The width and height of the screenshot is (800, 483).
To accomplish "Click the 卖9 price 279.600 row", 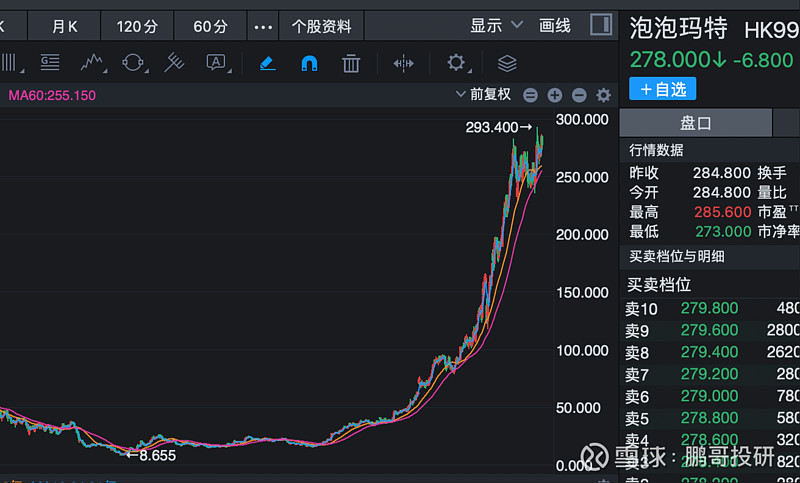I will (x=712, y=330).
